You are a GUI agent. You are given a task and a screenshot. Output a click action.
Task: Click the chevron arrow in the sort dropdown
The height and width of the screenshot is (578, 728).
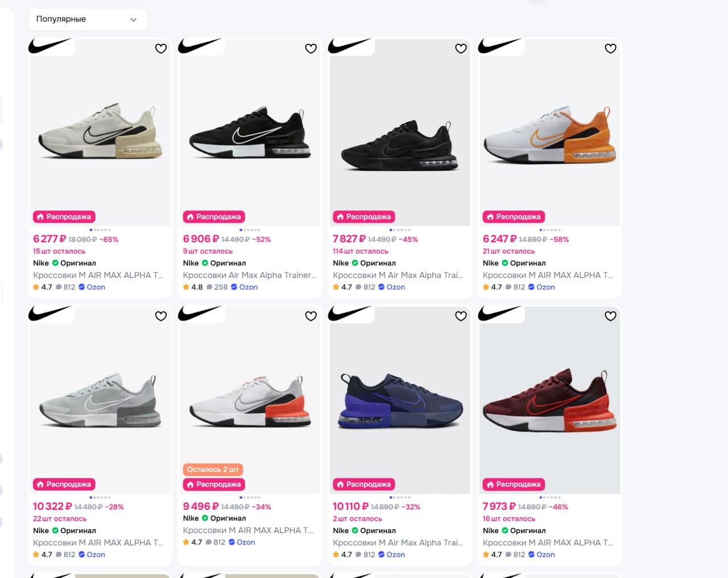coord(133,20)
